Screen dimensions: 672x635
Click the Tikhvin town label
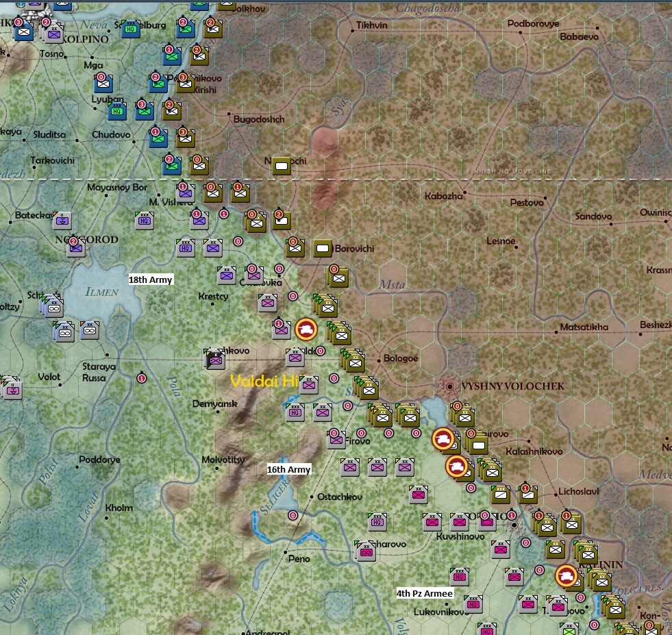(371, 25)
